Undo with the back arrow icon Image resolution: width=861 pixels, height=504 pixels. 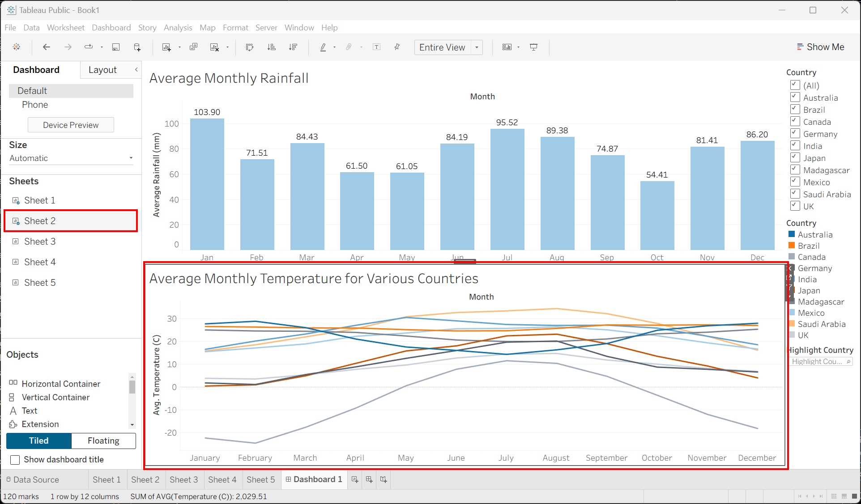pos(46,47)
